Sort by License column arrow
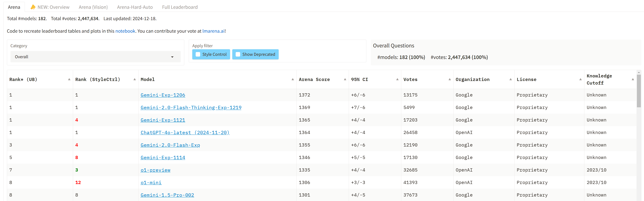The image size is (644, 201). tap(580, 79)
